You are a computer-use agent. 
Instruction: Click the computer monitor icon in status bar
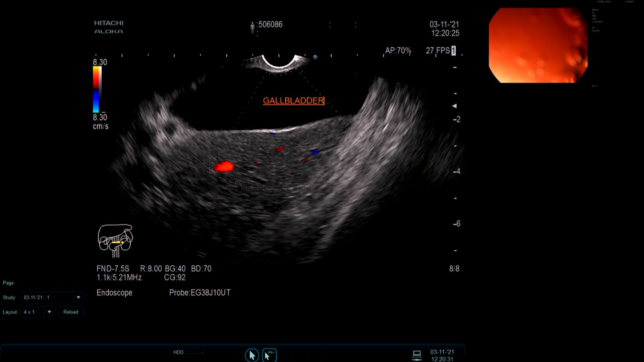(417, 355)
